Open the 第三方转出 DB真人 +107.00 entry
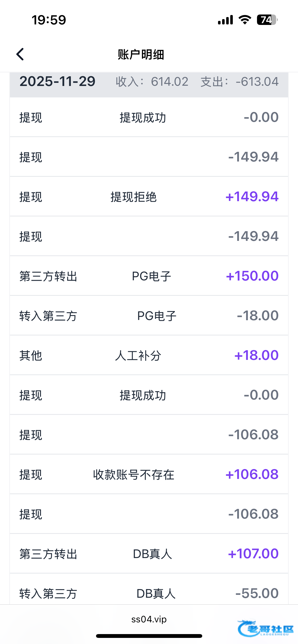Screen dimensions: 298x644 coord(149,554)
